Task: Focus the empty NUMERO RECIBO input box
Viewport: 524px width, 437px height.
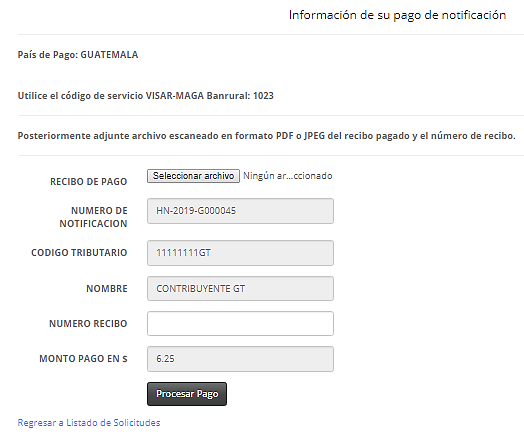Action: pos(240,323)
